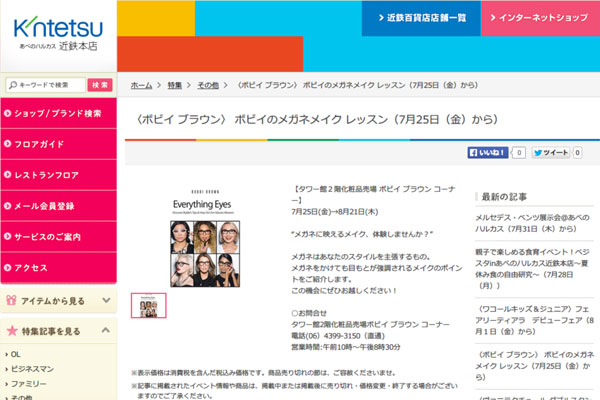Select OL in sidebar feature list
This screenshot has height=400, width=600.
pyautogui.click(x=15, y=354)
